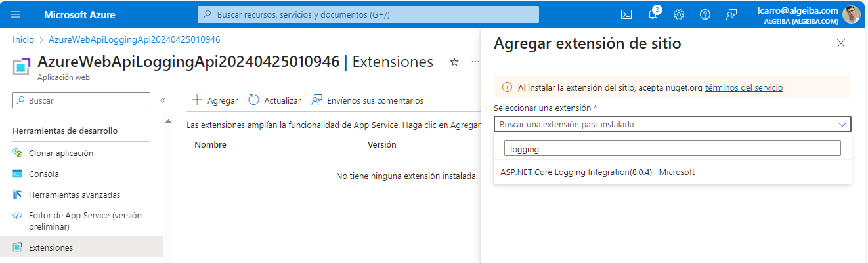Click the info icon in the nuget notice
Screen dimensions: 868x263
tap(507, 87)
